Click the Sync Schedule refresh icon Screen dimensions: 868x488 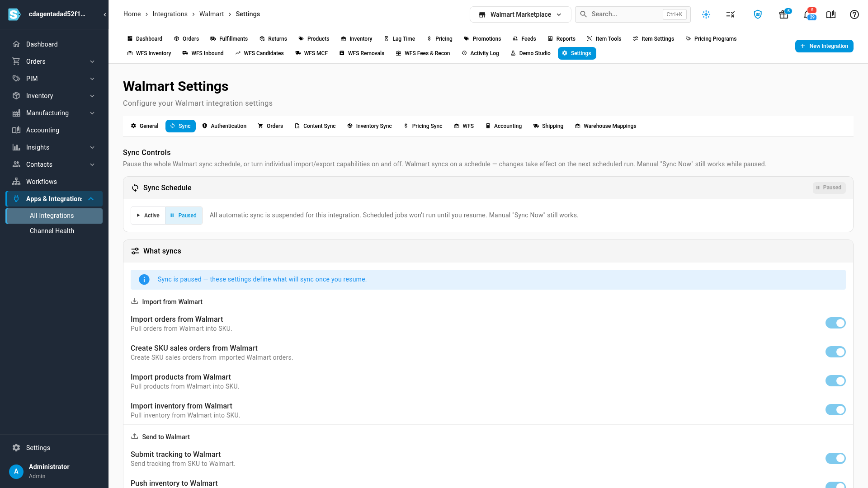point(135,188)
